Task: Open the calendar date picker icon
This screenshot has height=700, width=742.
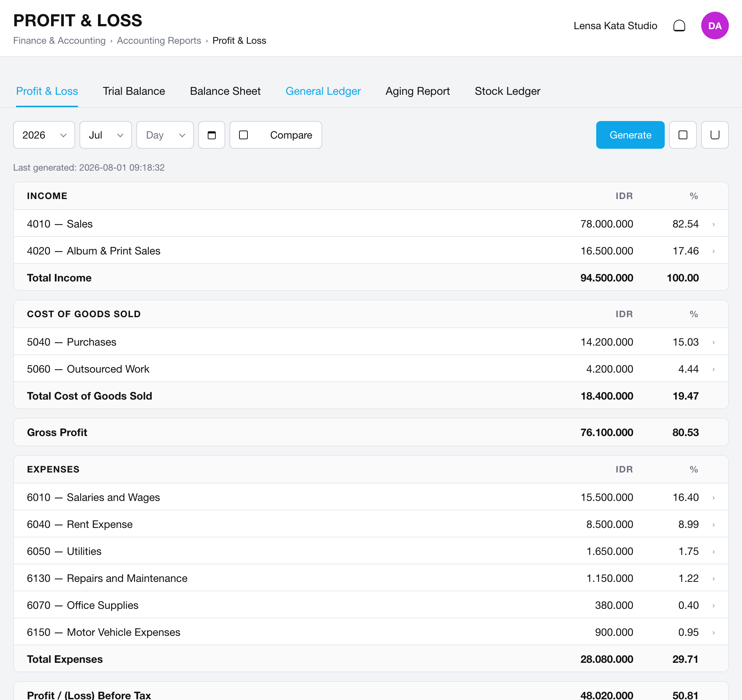Action: (x=212, y=135)
